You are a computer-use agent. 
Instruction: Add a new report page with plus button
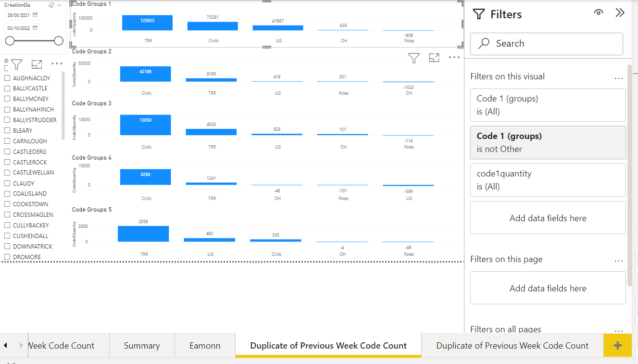pos(618,346)
